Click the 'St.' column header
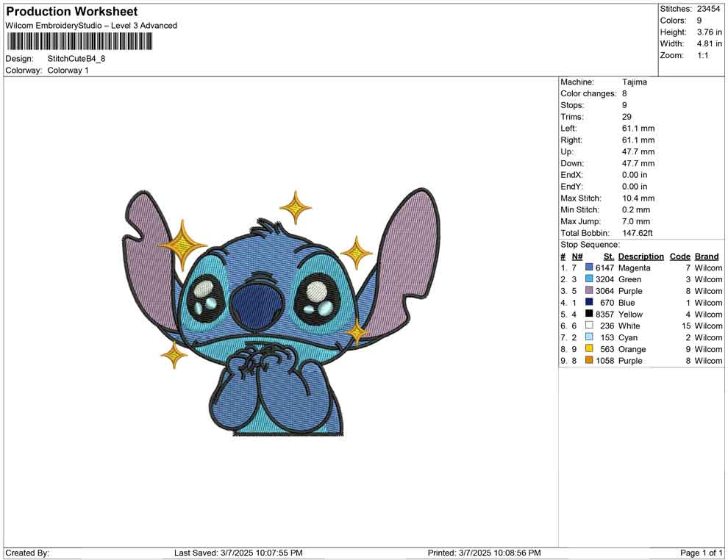The width and height of the screenshot is (728, 560). tap(609, 256)
